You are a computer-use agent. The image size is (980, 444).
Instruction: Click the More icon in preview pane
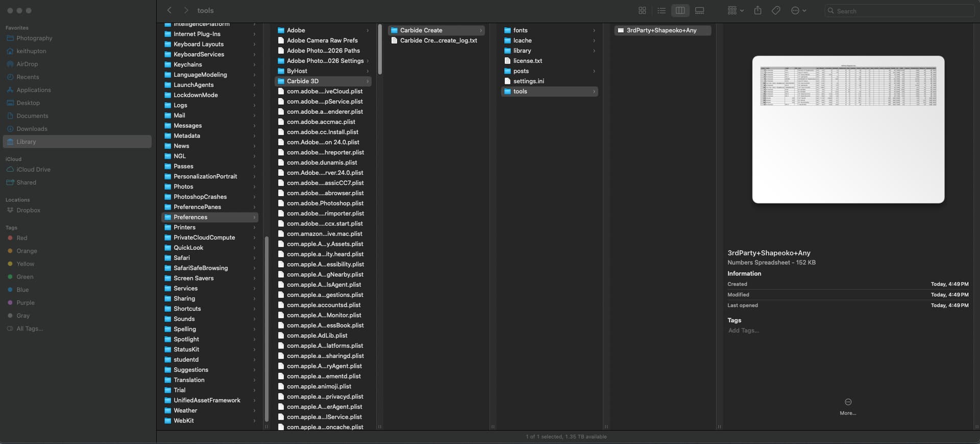point(848,402)
